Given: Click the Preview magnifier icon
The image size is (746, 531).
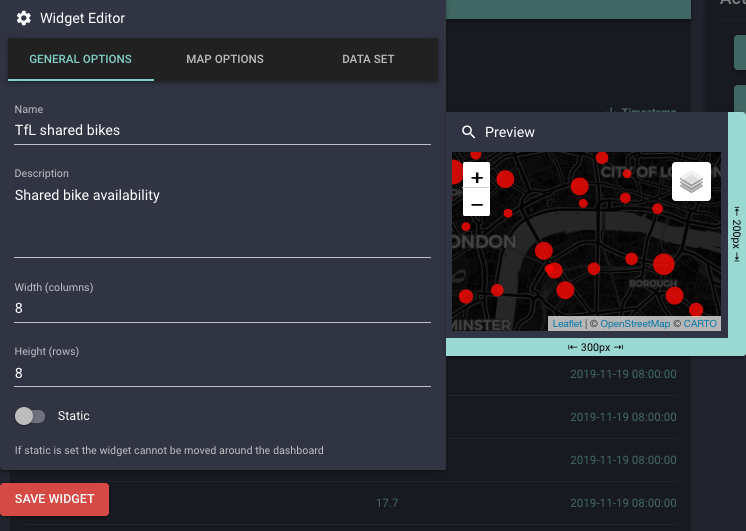Looking at the screenshot, I should click(469, 132).
